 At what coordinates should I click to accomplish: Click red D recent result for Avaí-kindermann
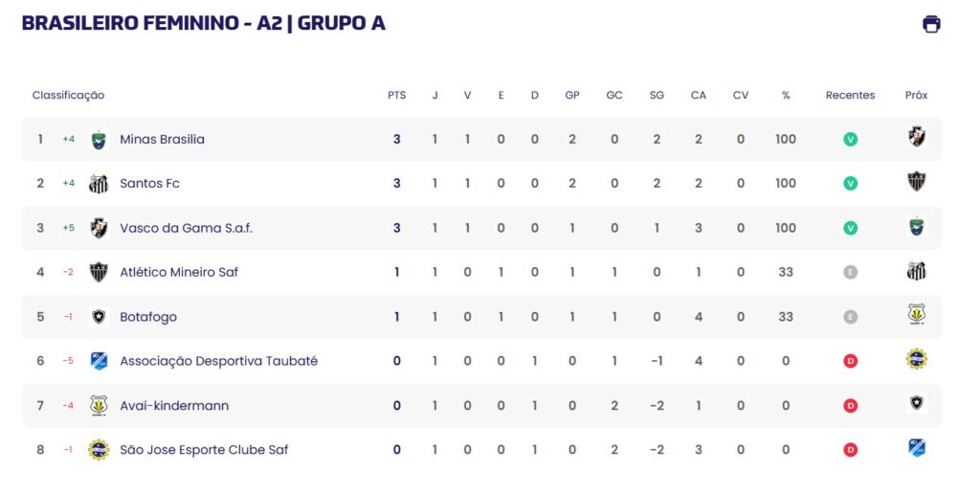(850, 406)
